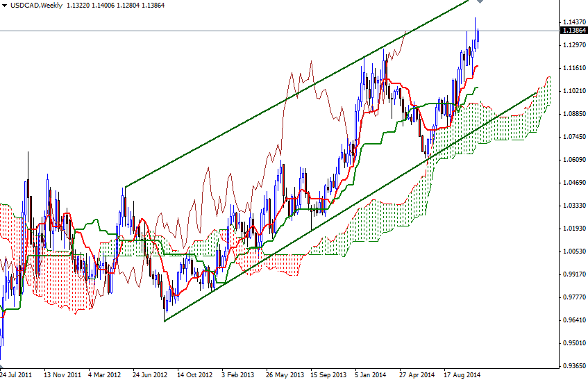Click the 15 Sep 2013 date label
This screenshot has height=380, width=588.
pyautogui.click(x=328, y=374)
